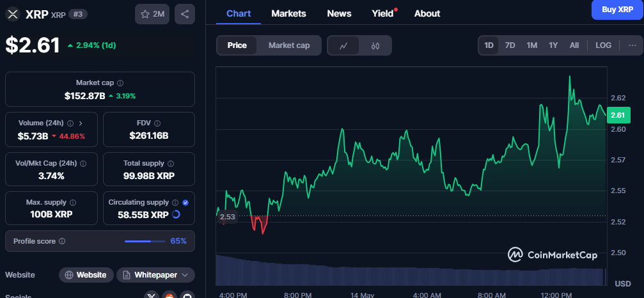Click the Buy XRP button

point(618,10)
